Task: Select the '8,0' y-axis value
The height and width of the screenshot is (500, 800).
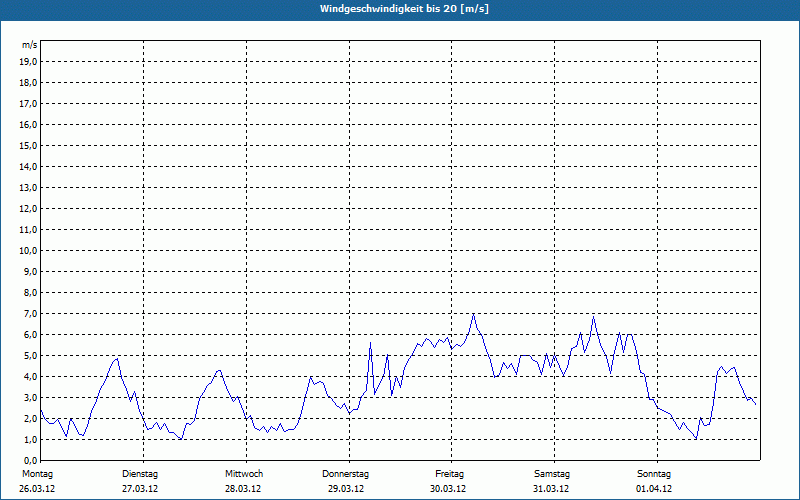Action: tap(30, 293)
